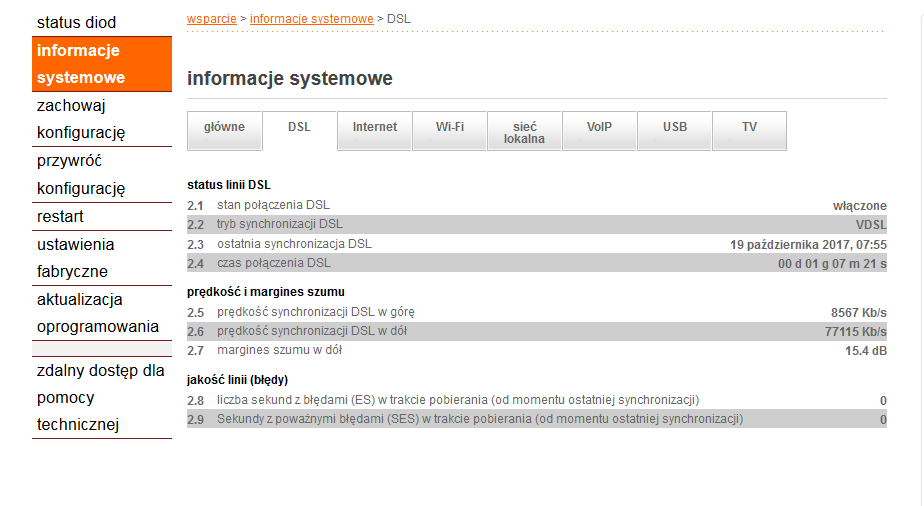Select 'aktualizacja oprogramowania' in the left menu
924x506 pixels.
coord(97,313)
